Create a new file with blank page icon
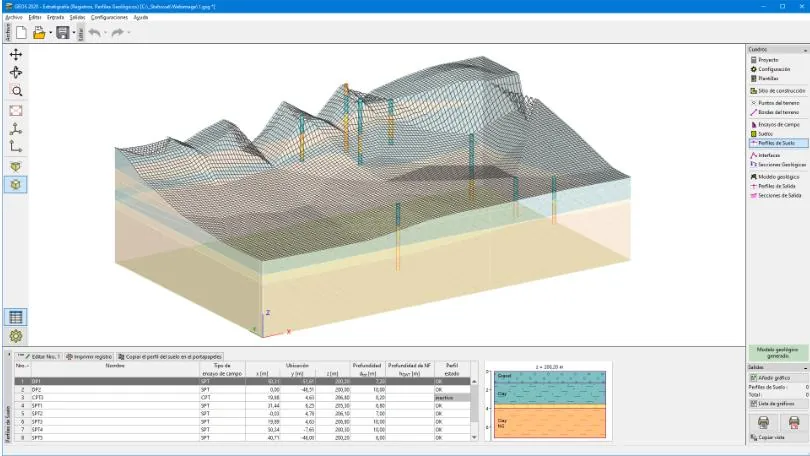The image size is (810, 456). (x=21, y=33)
